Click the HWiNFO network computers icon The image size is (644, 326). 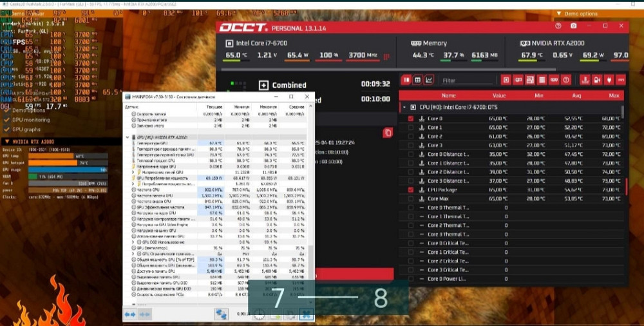(x=222, y=314)
